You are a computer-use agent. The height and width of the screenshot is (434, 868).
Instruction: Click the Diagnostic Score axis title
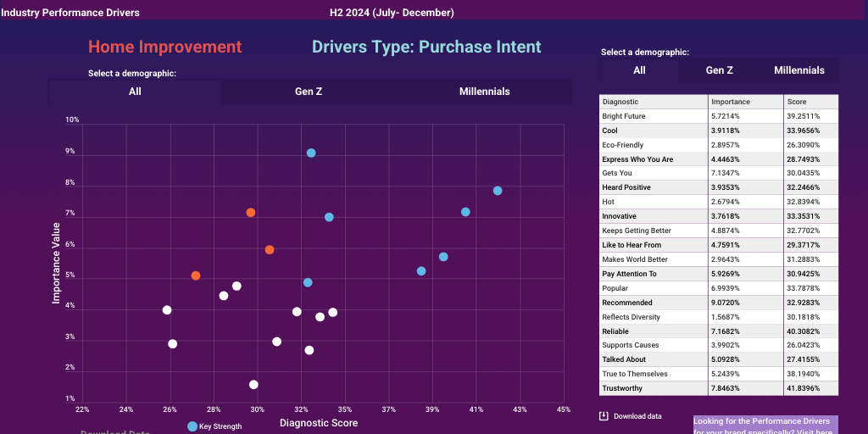(x=319, y=423)
